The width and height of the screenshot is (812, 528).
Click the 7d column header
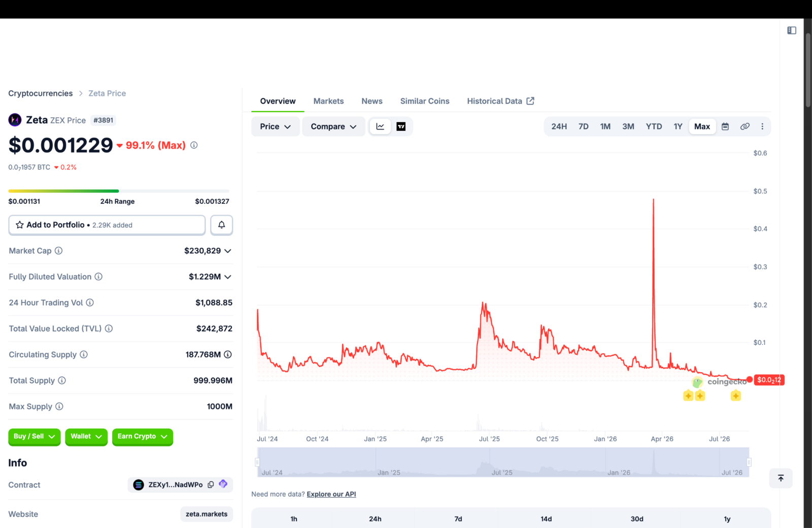point(458,519)
